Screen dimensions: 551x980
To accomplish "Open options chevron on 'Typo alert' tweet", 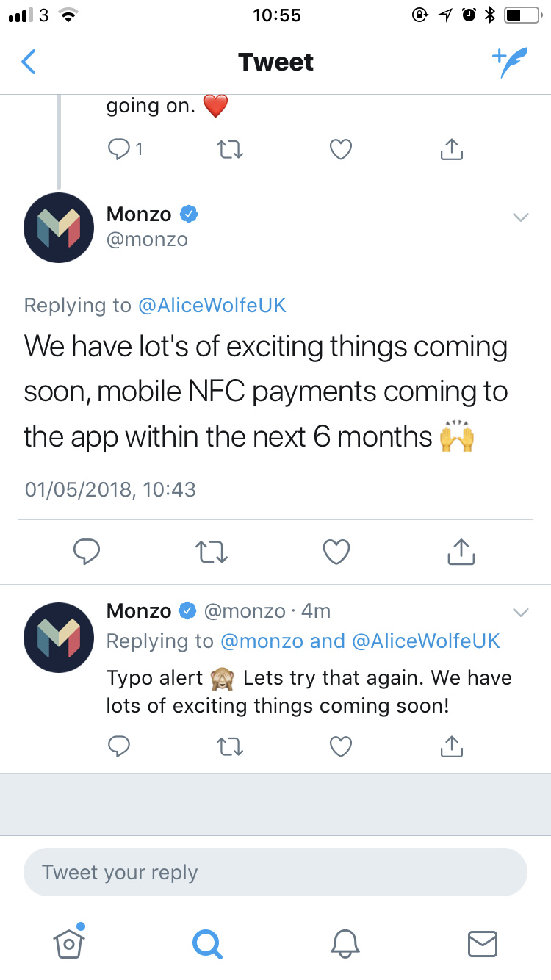I will pyautogui.click(x=520, y=612).
